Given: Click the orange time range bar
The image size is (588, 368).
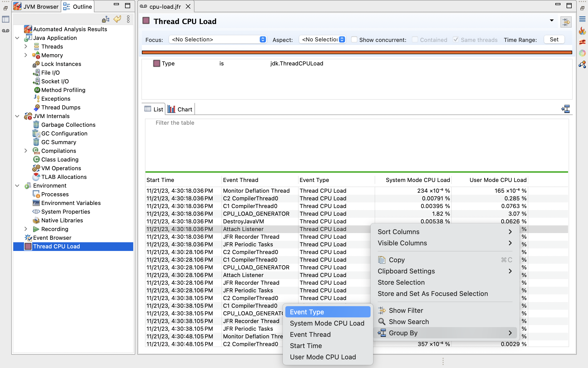Looking at the screenshot, I should click(357, 52).
